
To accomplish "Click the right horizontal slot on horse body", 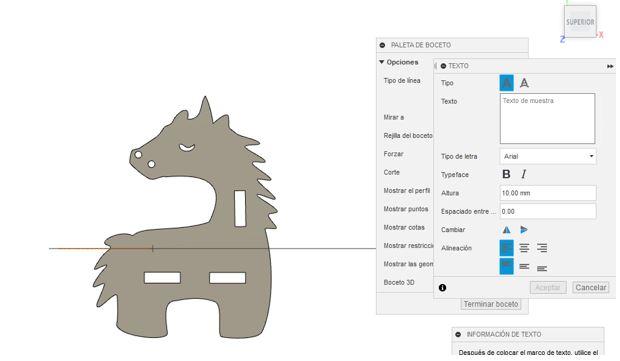I will [227, 278].
